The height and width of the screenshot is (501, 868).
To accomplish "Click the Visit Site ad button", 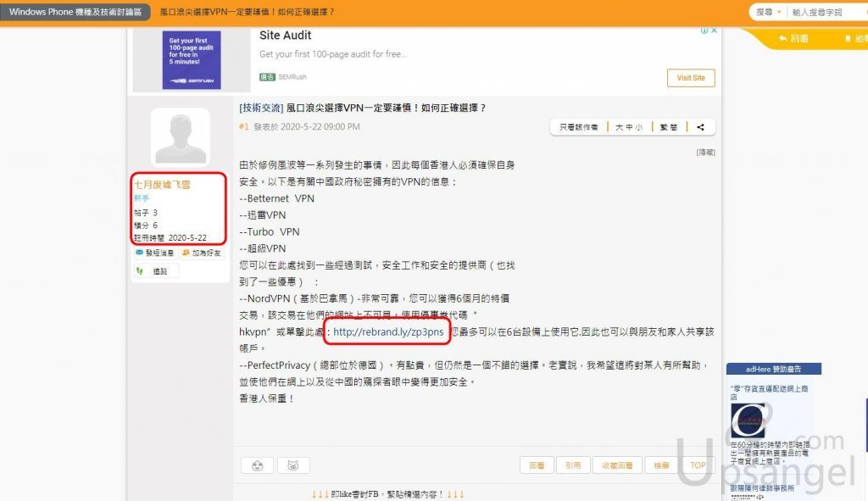I will point(691,77).
